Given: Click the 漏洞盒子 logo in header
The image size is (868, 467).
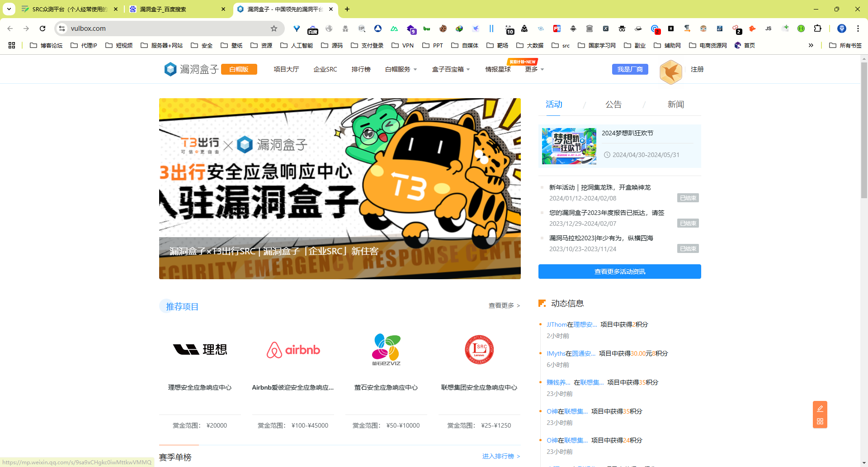Looking at the screenshot, I should (191, 69).
